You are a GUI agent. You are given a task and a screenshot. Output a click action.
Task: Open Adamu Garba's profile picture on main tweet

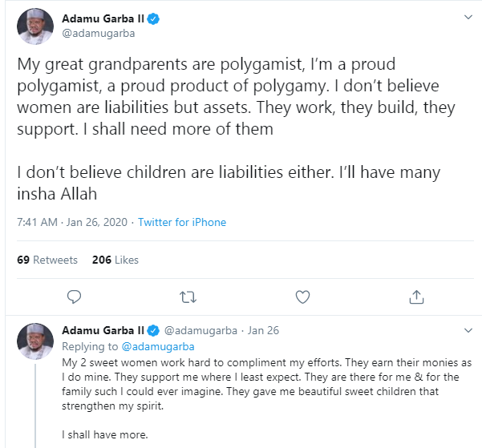pyautogui.click(x=34, y=26)
